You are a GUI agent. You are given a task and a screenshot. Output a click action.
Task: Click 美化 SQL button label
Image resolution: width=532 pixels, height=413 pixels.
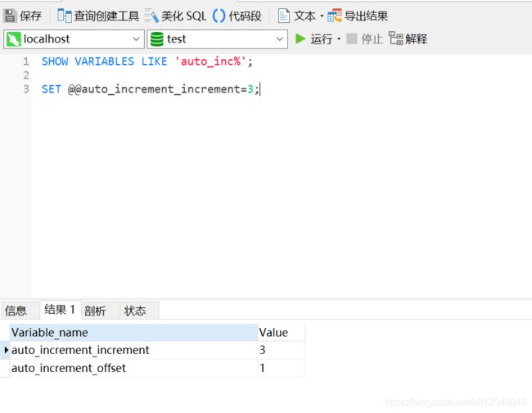tap(183, 16)
